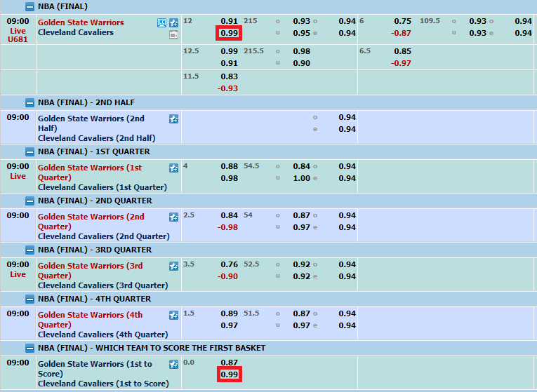This screenshot has width=537, height=392.
Task: Pick Warriors 0.91 odds at handicap 12
Action: pos(229,21)
